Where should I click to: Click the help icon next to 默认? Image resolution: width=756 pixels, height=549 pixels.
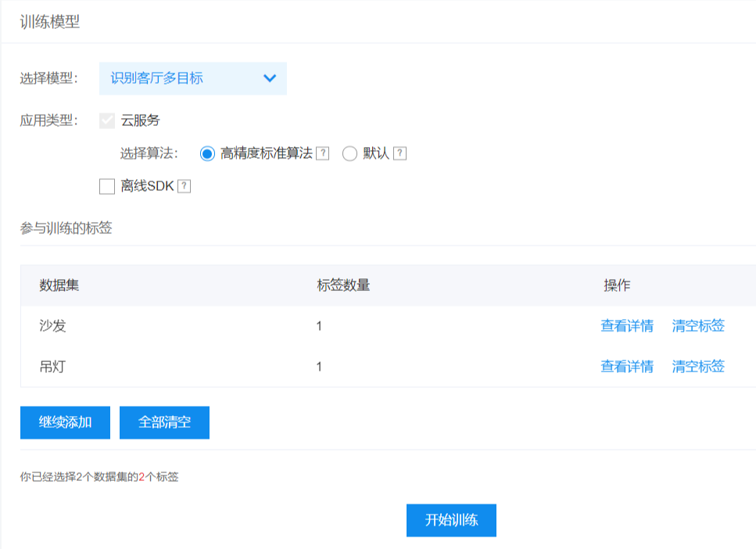coord(399,153)
